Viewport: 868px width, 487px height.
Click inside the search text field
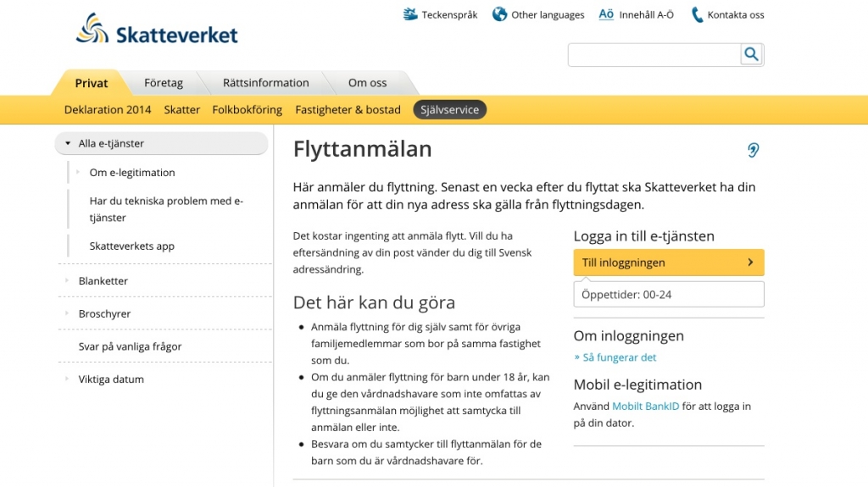pyautogui.click(x=654, y=55)
